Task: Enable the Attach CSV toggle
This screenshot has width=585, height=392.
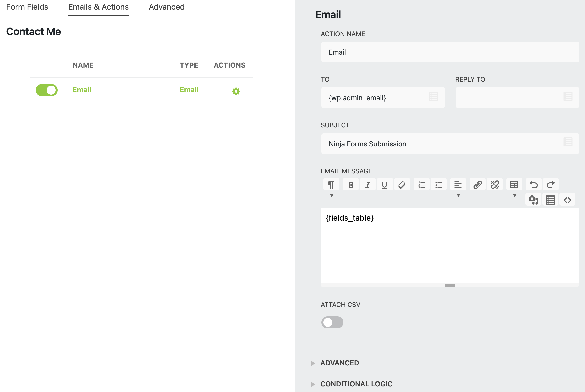Action: click(332, 322)
